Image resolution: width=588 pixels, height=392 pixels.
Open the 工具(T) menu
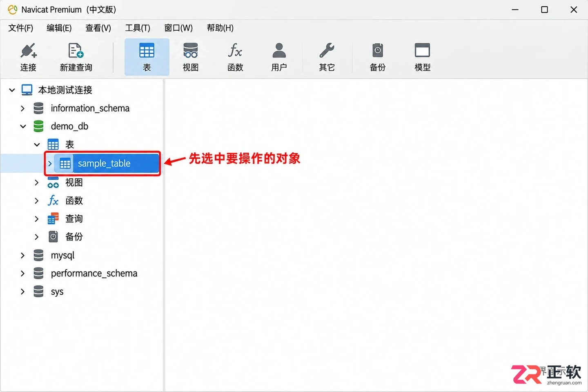point(138,28)
